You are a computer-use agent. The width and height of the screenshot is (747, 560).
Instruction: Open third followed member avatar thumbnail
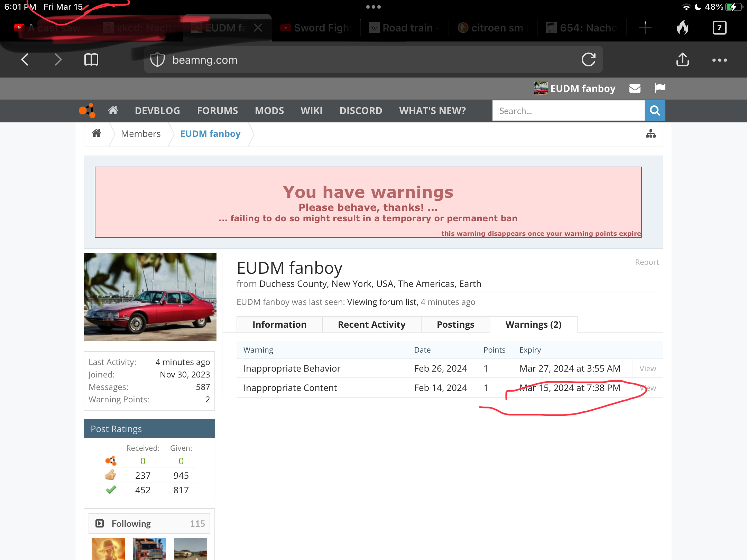coord(191,549)
